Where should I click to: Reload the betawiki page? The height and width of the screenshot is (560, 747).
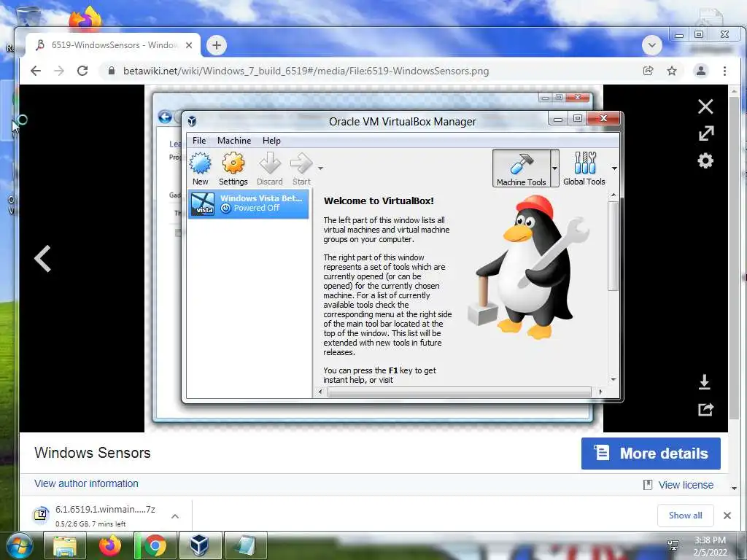point(82,71)
